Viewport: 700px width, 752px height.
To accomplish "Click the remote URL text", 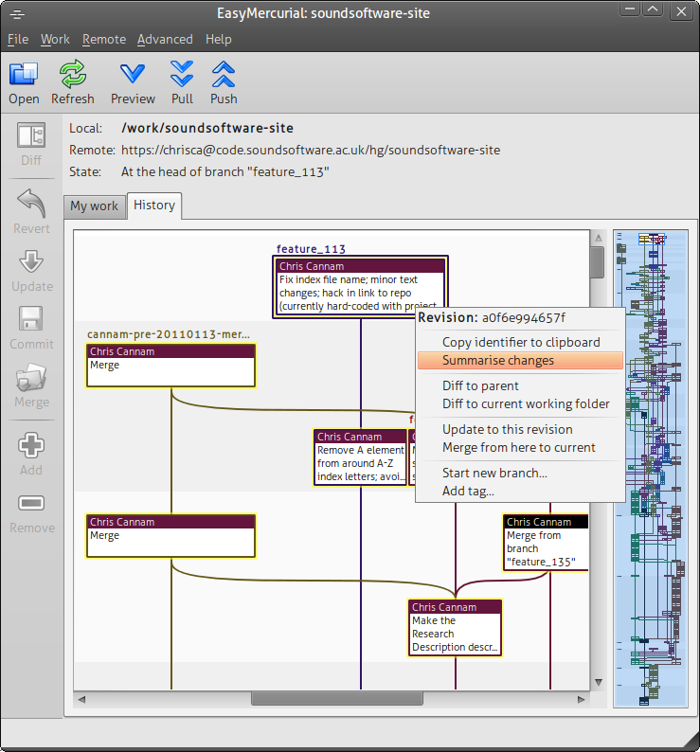I will (311, 150).
